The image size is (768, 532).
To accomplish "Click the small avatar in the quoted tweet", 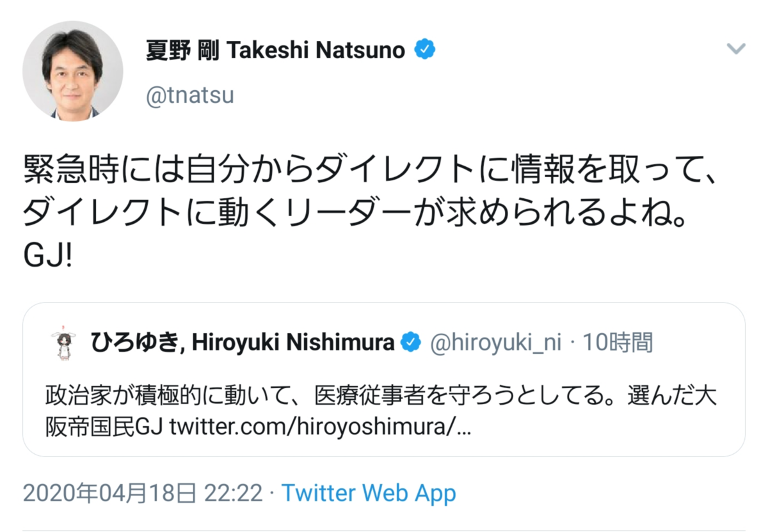I will pyautogui.click(x=63, y=344).
